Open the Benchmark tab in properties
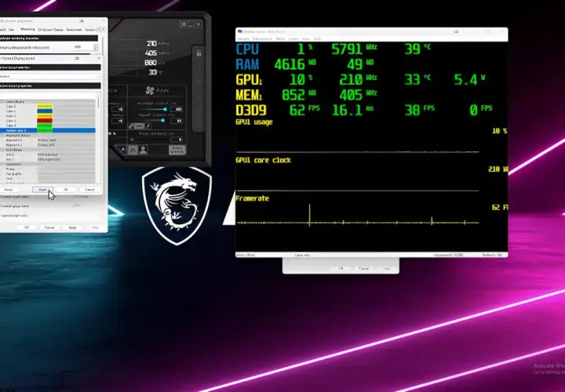The width and height of the screenshot is (565, 392). coord(74,30)
